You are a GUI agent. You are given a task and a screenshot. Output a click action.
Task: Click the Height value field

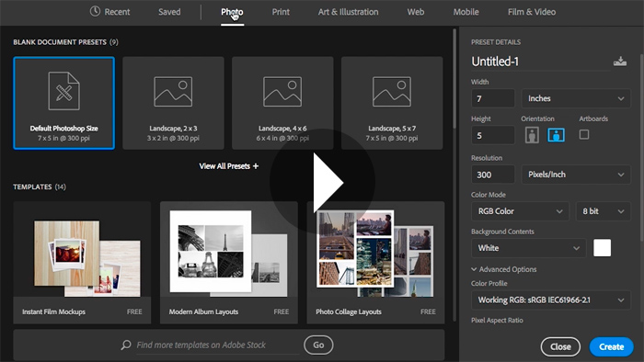point(493,135)
